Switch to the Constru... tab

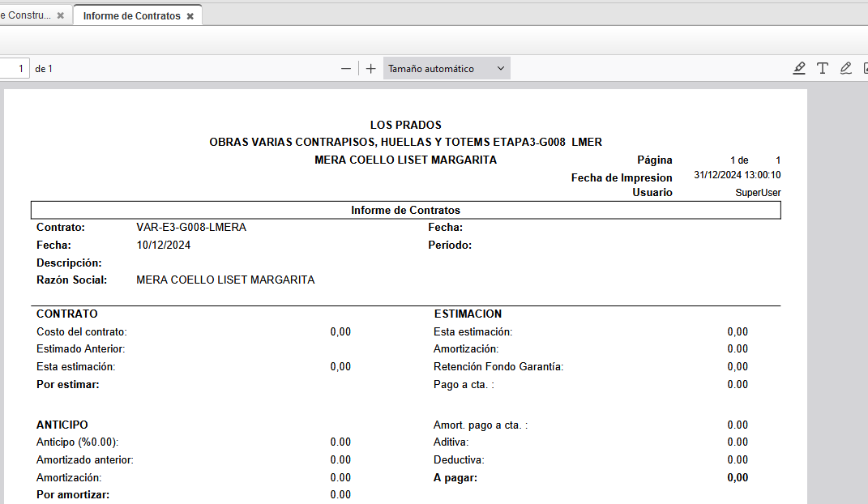point(24,15)
